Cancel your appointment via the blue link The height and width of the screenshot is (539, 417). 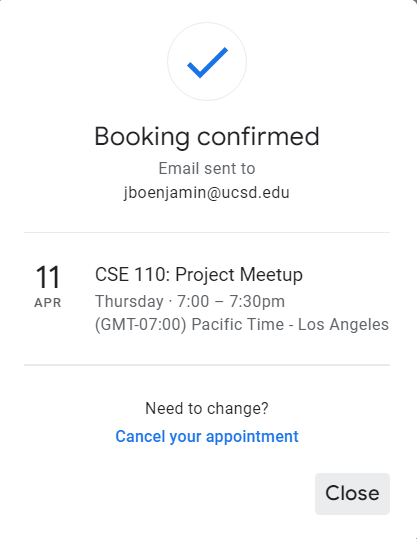point(207,437)
